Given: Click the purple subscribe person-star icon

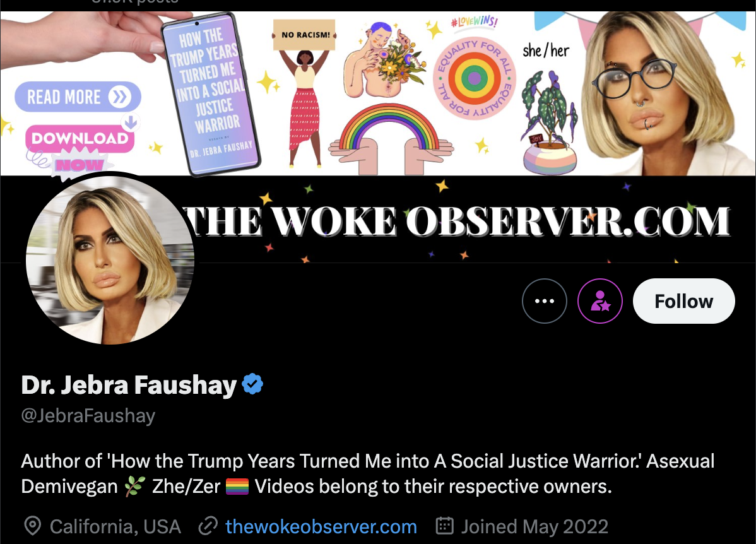Looking at the screenshot, I should [600, 301].
